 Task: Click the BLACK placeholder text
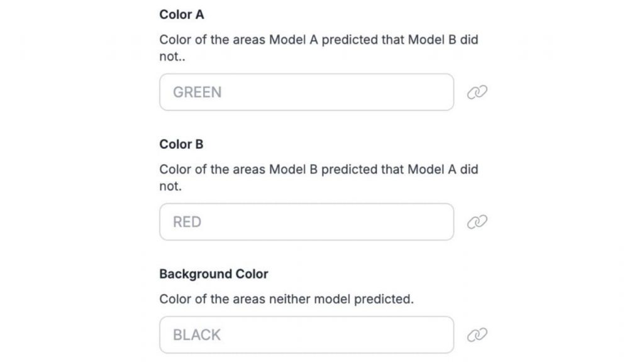coord(196,335)
